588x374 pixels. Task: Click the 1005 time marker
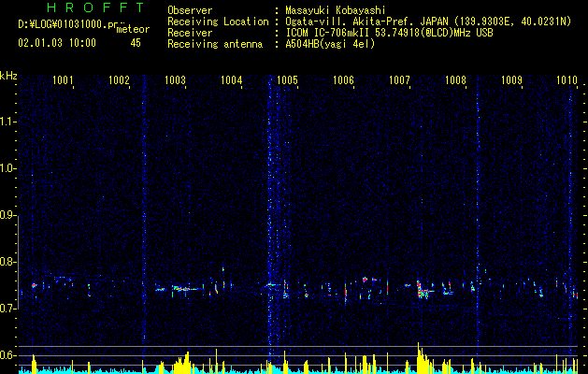tap(287, 80)
